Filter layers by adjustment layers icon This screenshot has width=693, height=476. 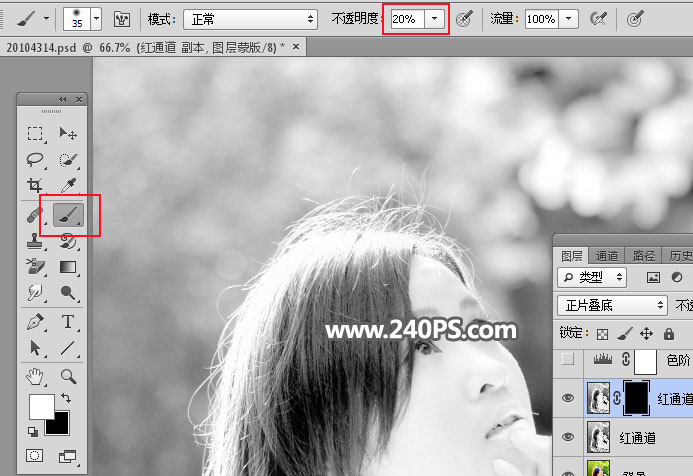(677, 277)
